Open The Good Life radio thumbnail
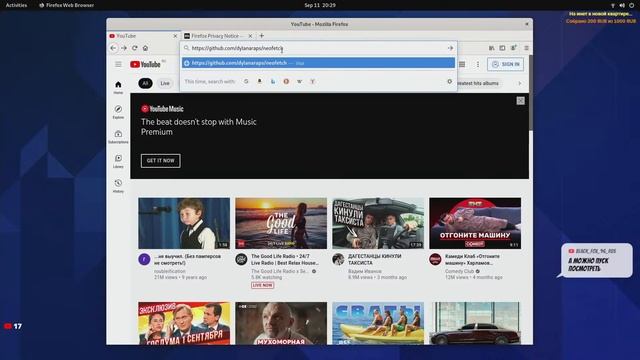This screenshot has width=640, height=360. click(x=281, y=223)
